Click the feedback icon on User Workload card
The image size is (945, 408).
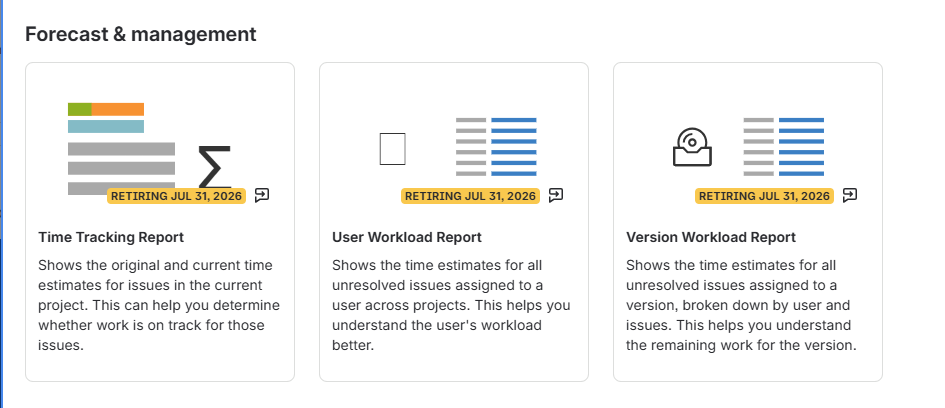(x=556, y=195)
